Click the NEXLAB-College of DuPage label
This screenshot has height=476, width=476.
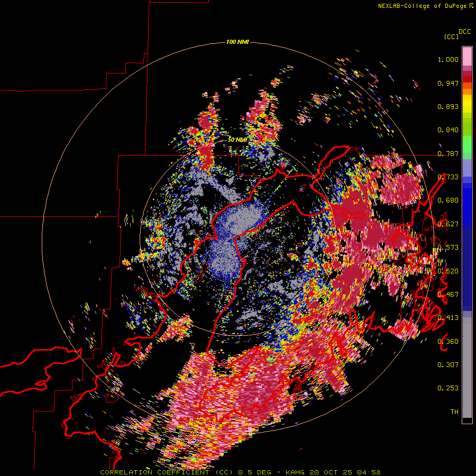[422, 6]
